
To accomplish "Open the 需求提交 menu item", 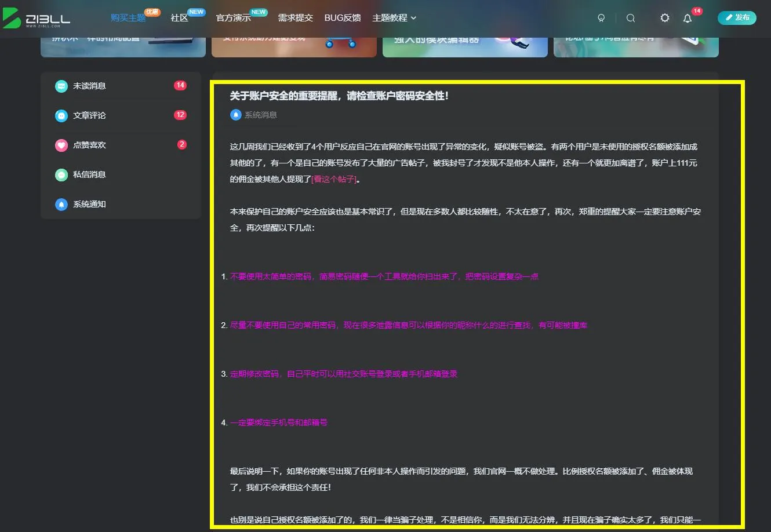I will pos(295,18).
